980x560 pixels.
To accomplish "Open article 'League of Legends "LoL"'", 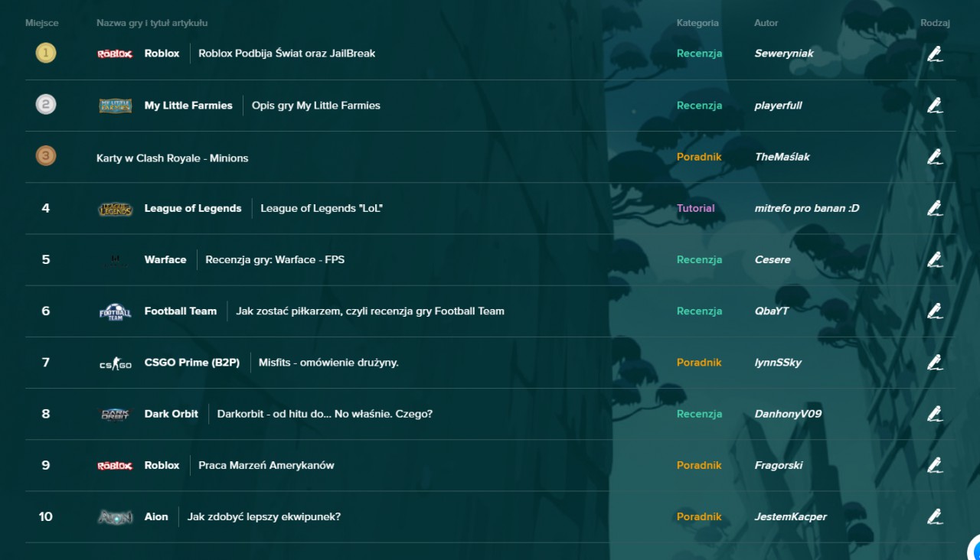I will click(322, 208).
